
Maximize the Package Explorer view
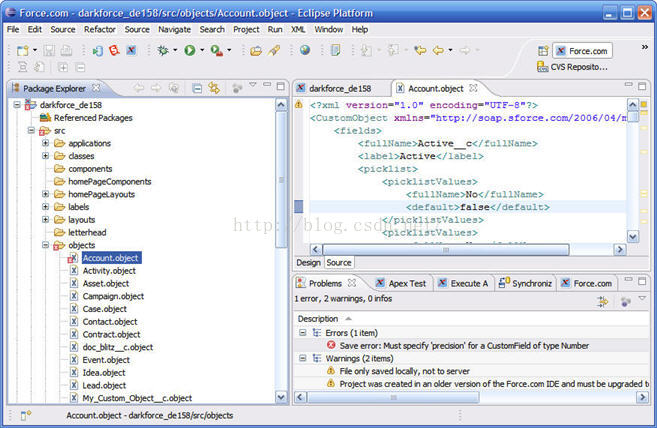(281, 86)
